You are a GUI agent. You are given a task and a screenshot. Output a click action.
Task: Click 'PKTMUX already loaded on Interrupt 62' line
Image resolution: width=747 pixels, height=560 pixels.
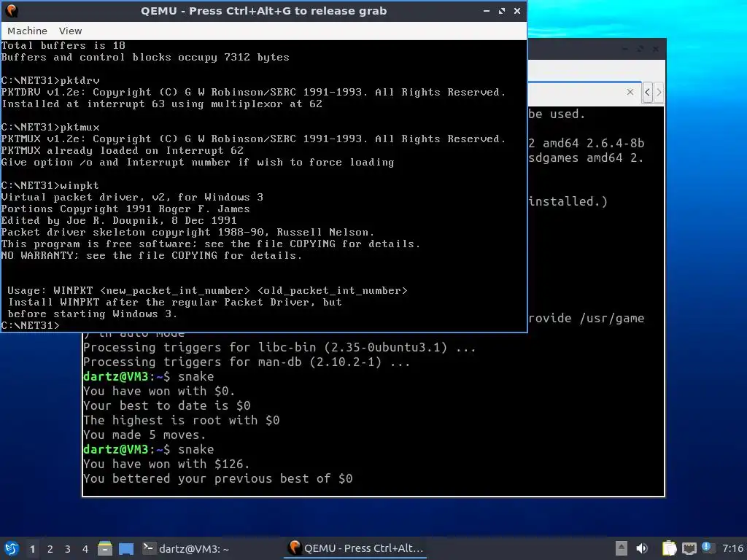pyautogui.click(x=122, y=150)
